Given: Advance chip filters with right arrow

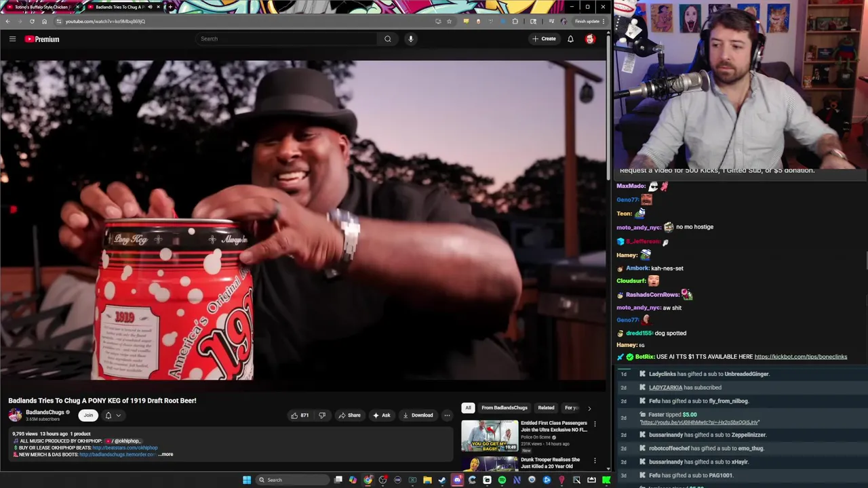Looking at the screenshot, I should coord(589,408).
